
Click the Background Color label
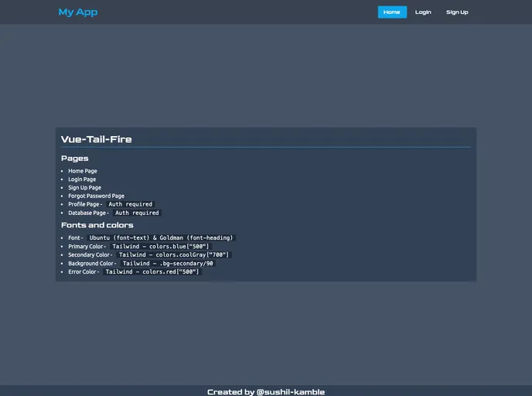92,263
